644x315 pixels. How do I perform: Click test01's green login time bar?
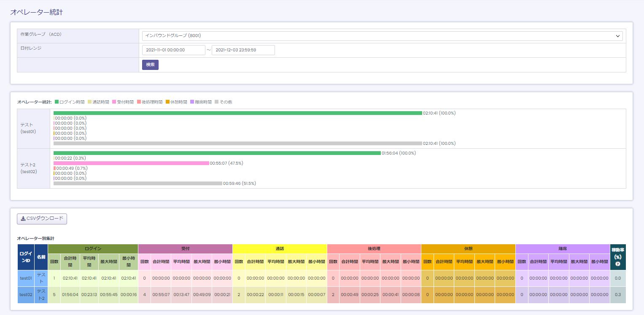[237, 113]
